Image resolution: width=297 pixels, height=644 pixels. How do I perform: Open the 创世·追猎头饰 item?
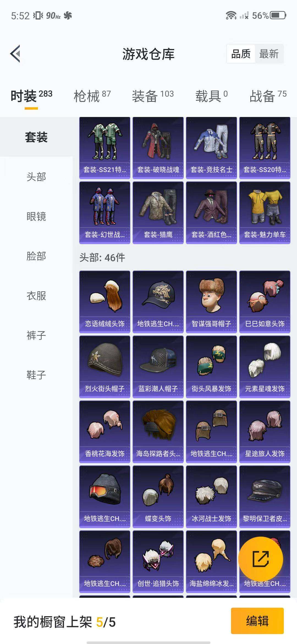click(158, 562)
